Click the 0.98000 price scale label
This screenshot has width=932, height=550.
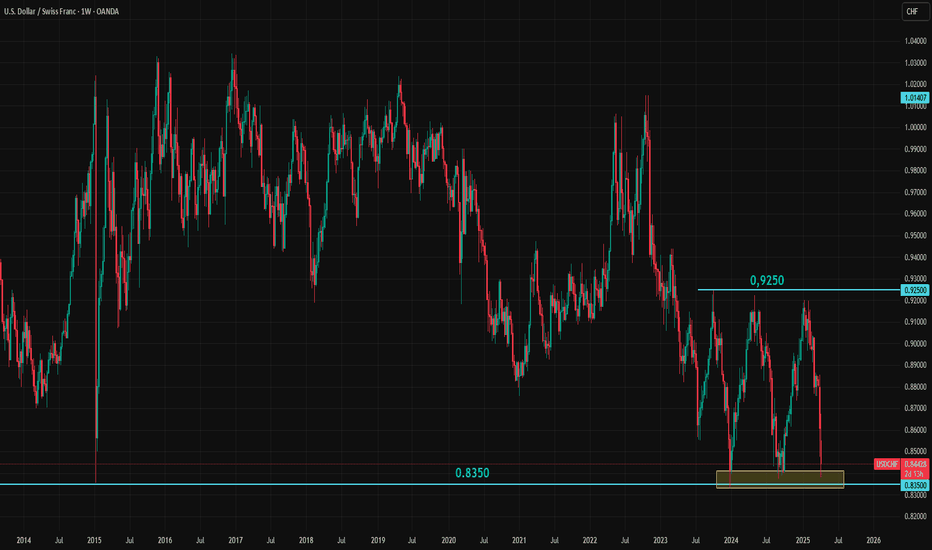(x=915, y=171)
